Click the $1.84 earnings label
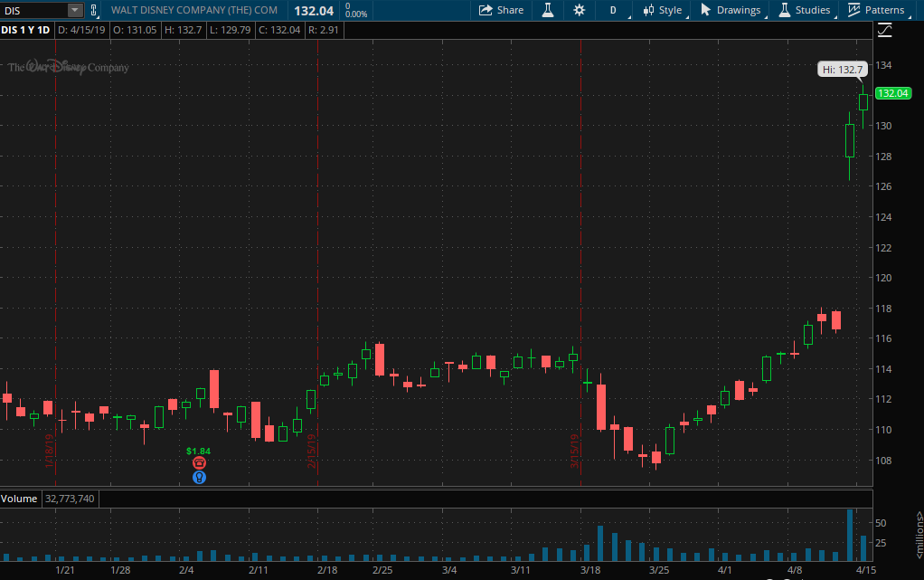 pos(198,451)
